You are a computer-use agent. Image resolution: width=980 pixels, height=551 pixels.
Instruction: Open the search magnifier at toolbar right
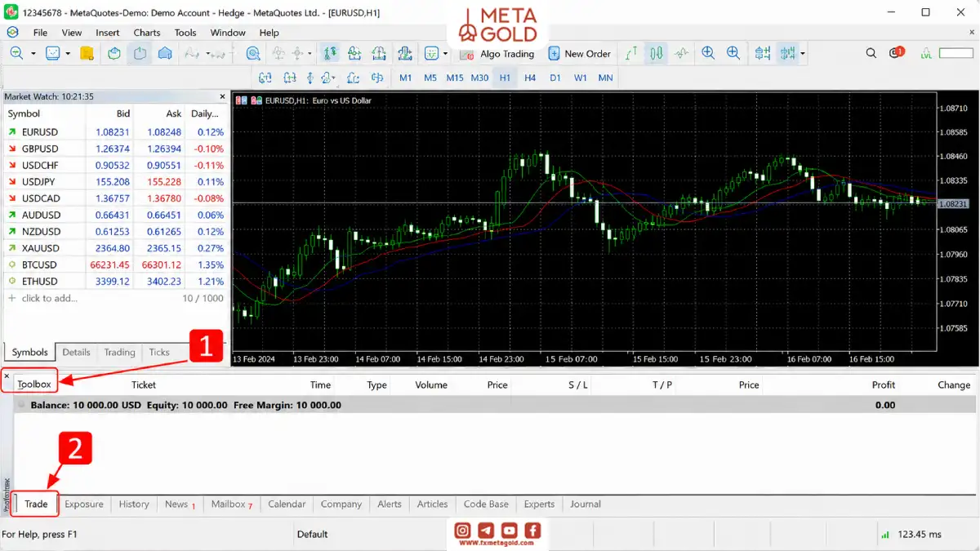click(x=871, y=53)
